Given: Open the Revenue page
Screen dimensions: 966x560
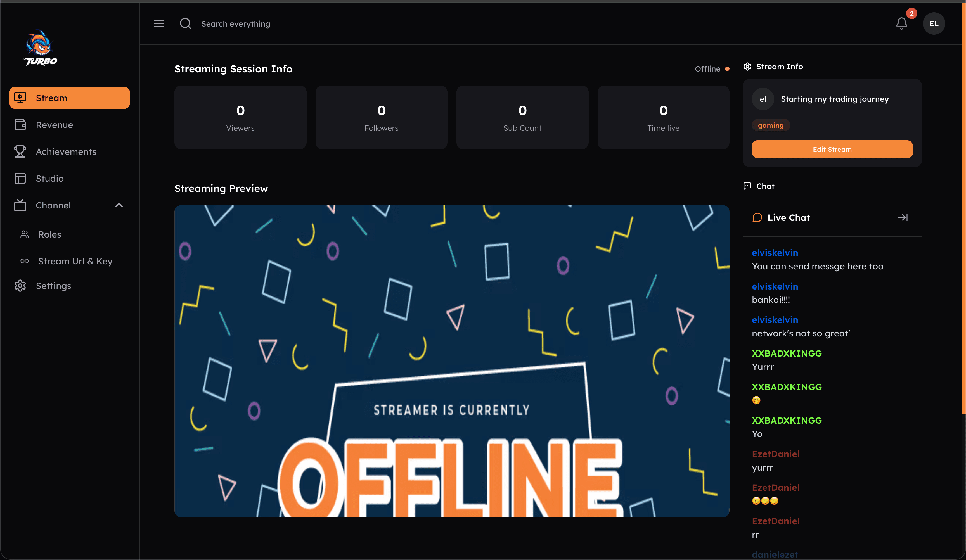Looking at the screenshot, I should (x=69, y=125).
